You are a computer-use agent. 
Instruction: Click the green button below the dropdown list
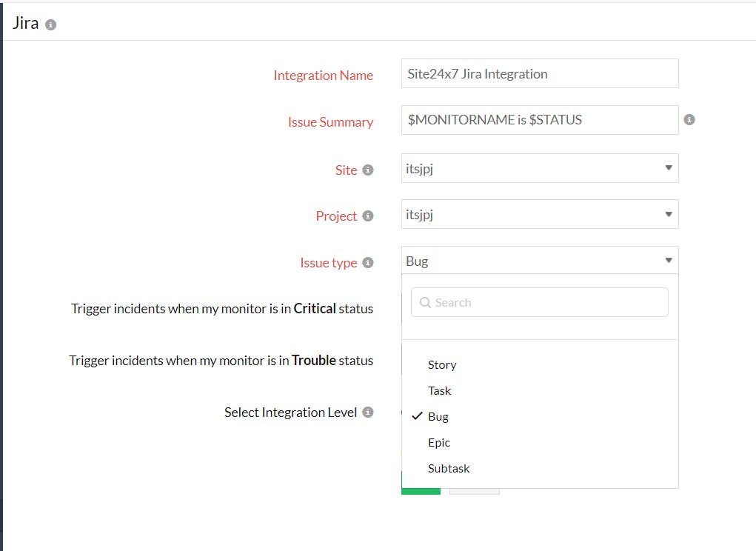[x=421, y=491]
